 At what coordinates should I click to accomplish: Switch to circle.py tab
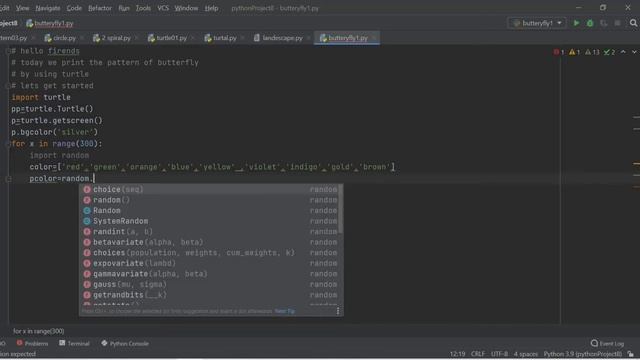pos(60,38)
